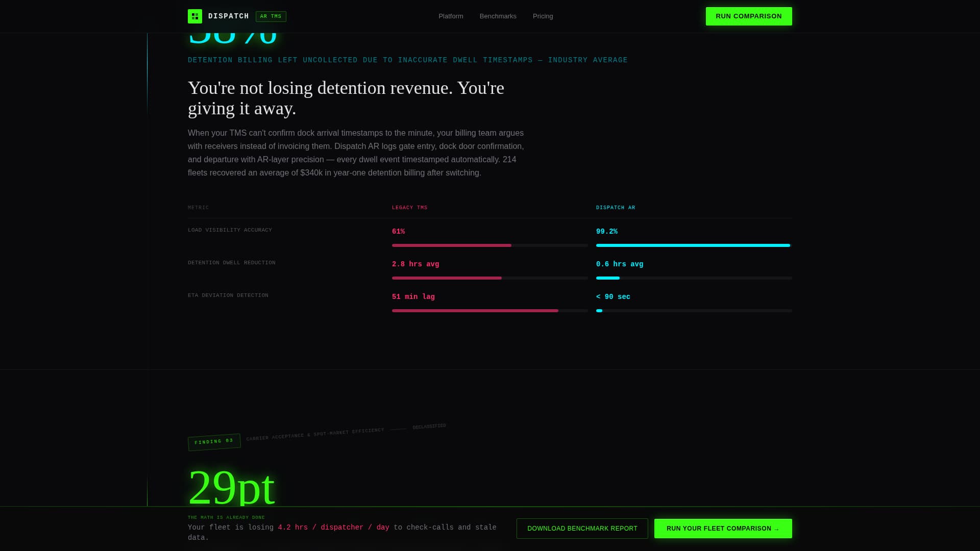The height and width of the screenshot is (551, 980).
Task: Click the < 90 sec value
Action: (613, 297)
